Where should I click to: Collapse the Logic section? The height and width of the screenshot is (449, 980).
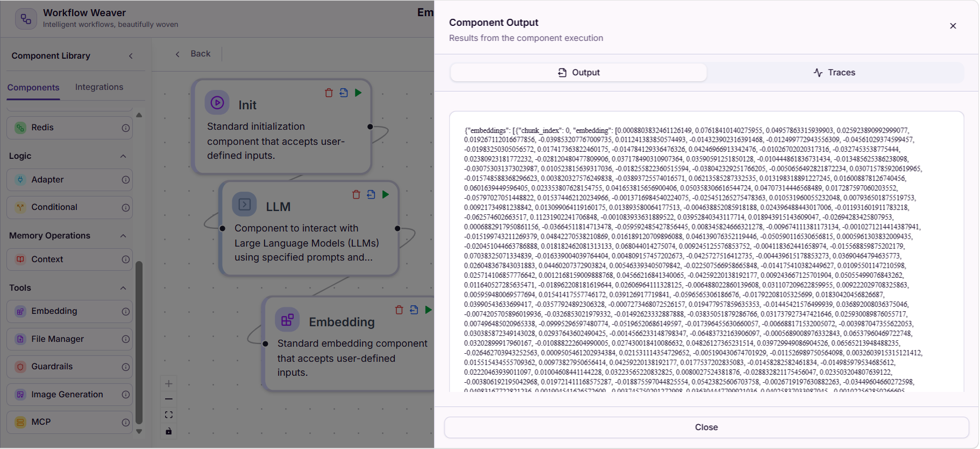pyautogui.click(x=123, y=156)
